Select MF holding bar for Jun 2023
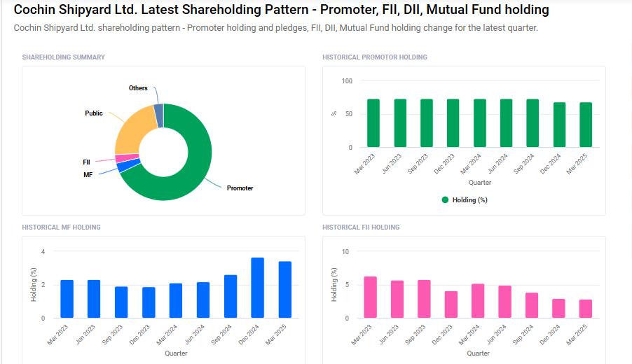 pyautogui.click(x=94, y=299)
